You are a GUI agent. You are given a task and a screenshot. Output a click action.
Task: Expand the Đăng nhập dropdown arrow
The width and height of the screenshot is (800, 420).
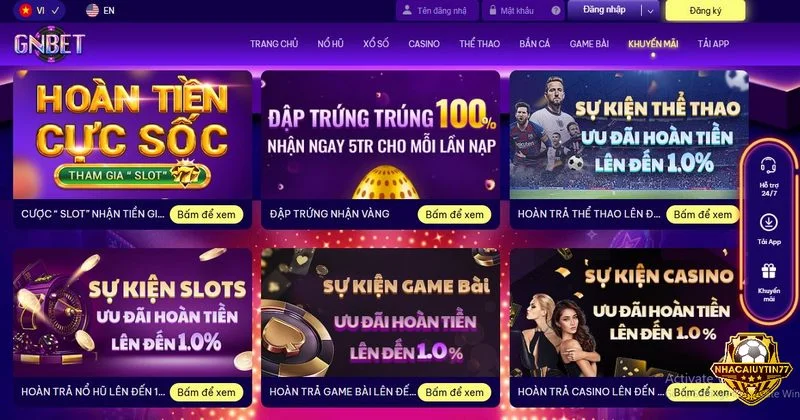click(650, 11)
